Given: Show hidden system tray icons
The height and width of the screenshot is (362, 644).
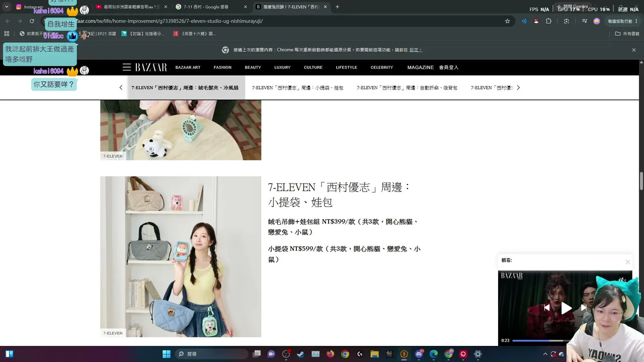Looking at the screenshot, I should pyautogui.click(x=545, y=354).
